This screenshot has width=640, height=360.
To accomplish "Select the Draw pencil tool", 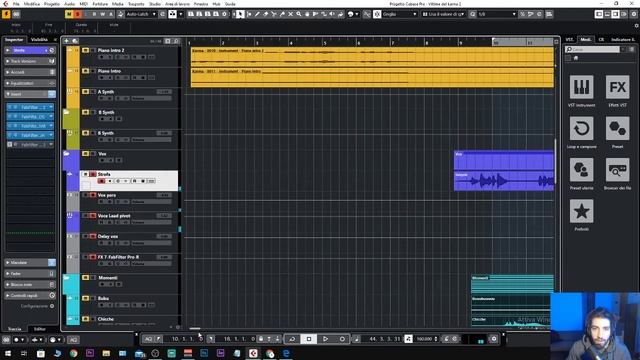I will 257,14.
